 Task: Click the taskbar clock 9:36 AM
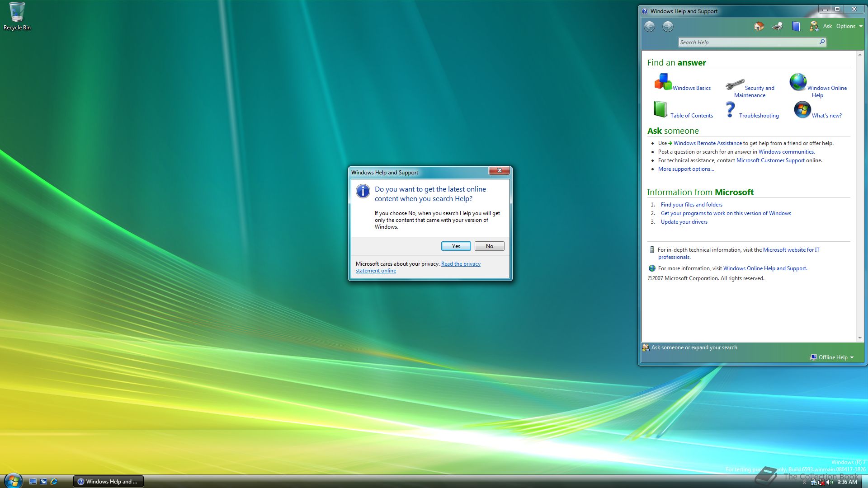pyautogui.click(x=847, y=482)
